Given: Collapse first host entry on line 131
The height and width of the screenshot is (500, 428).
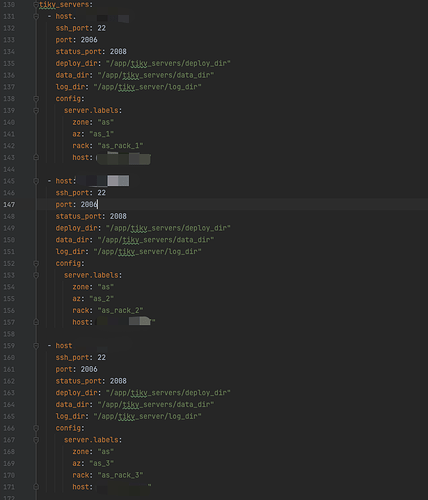Looking at the screenshot, I should pyautogui.click(x=36, y=16).
